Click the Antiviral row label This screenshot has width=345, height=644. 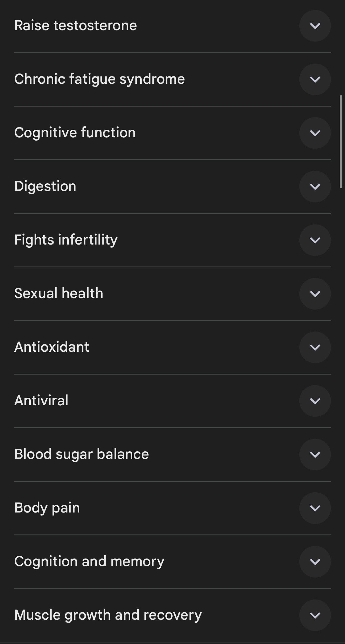pyautogui.click(x=41, y=401)
